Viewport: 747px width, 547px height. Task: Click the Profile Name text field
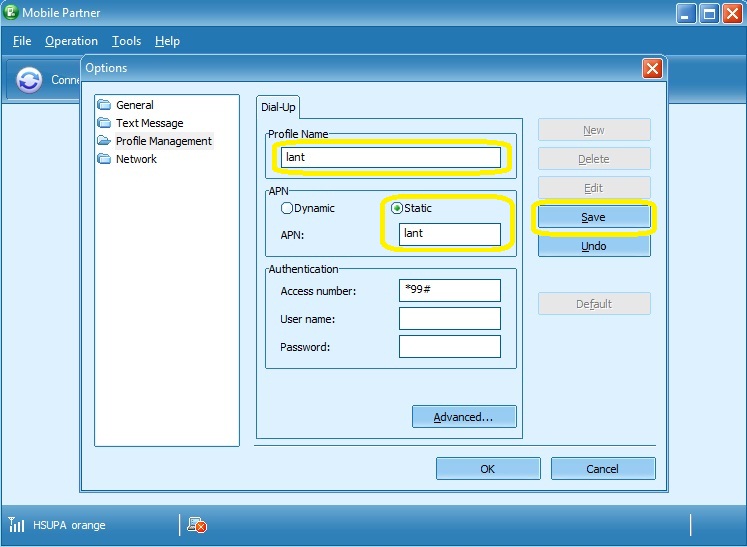390,157
